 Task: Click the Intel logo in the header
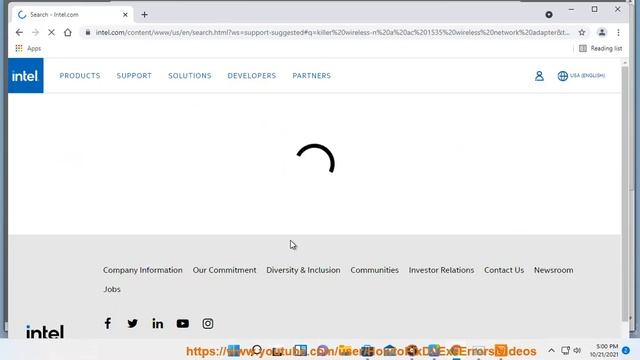25,76
